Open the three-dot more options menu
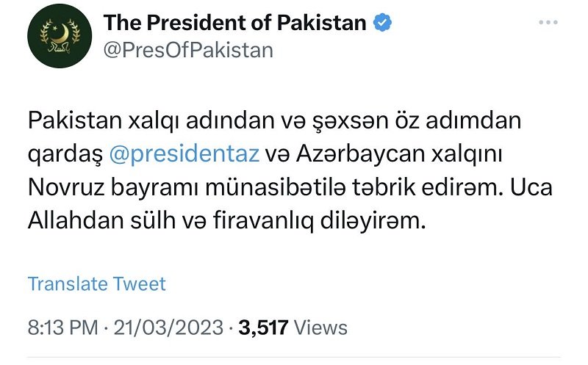588x365 pixels. click(548, 23)
